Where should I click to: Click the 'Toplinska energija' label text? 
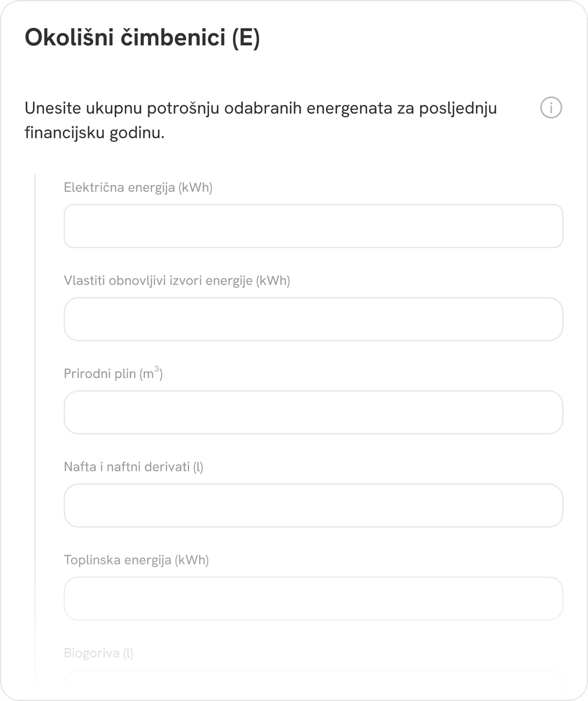[x=117, y=560]
